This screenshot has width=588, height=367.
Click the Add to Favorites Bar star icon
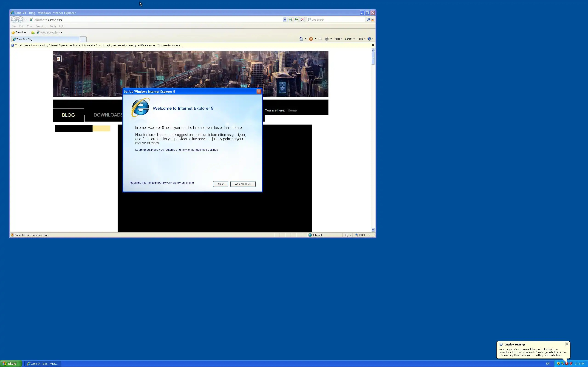pyautogui.click(x=33, y=33)
